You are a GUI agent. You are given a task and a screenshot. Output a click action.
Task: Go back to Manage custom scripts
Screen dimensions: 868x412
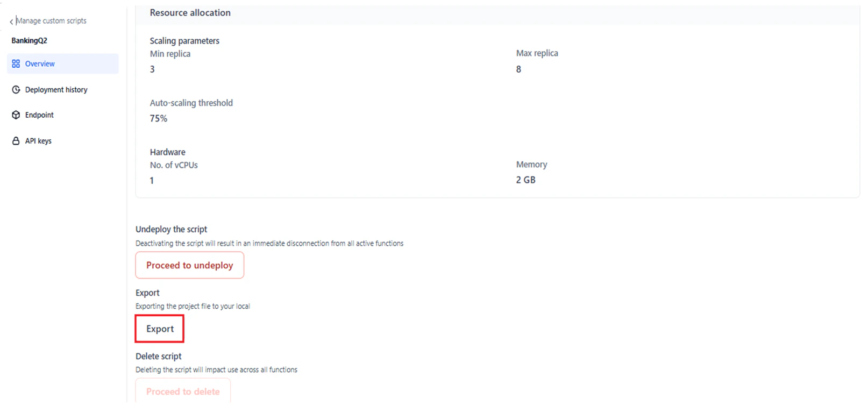coord(51,21)
